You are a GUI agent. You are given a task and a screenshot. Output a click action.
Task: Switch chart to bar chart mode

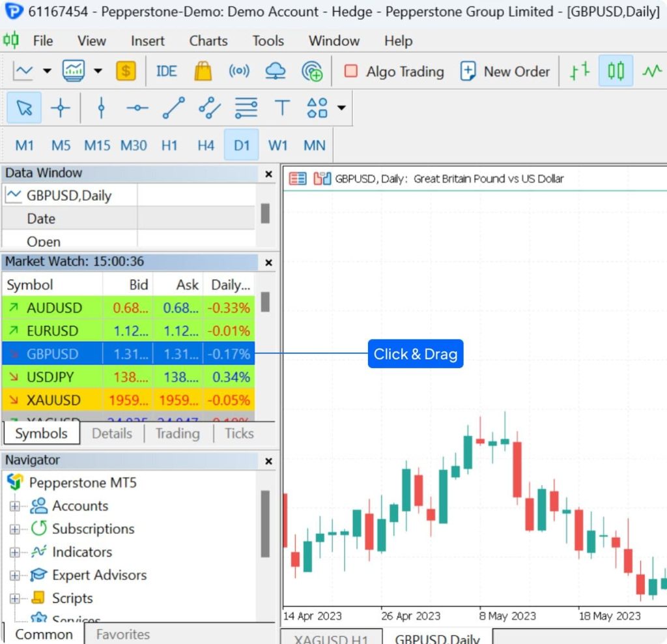[x=579, y=71]
